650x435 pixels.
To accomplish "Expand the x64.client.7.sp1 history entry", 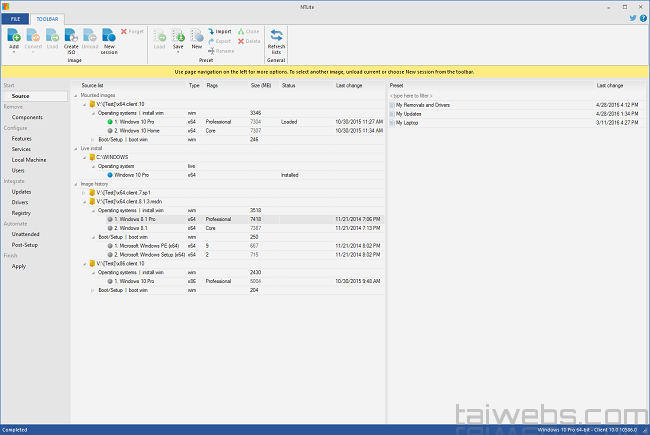I will click(x=85, y=192).
